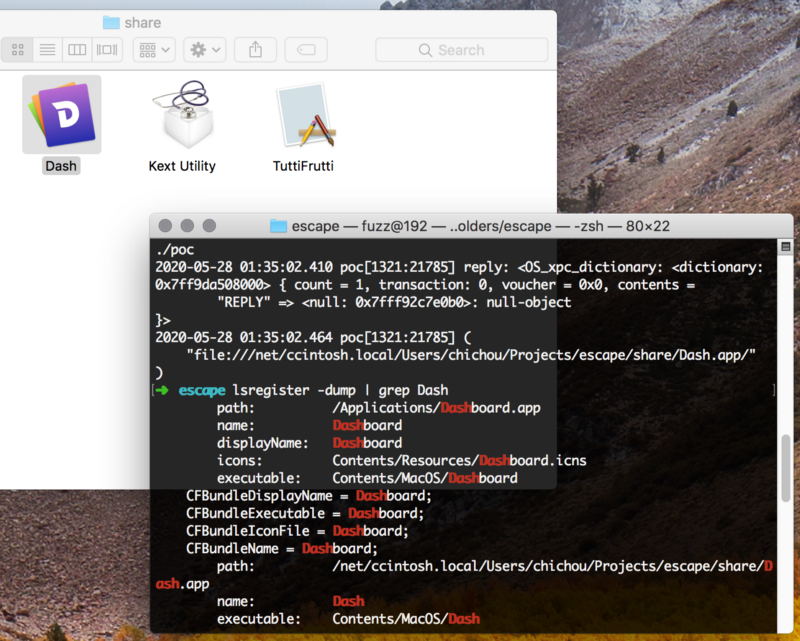Click the 'escape' directory name in prompt

click(202, 390)
